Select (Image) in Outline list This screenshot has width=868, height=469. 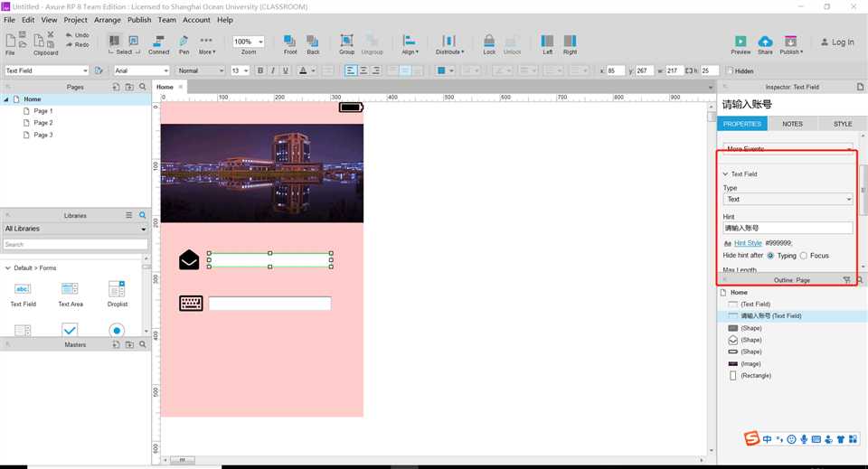pyautogui.click(x=750, y=364)
